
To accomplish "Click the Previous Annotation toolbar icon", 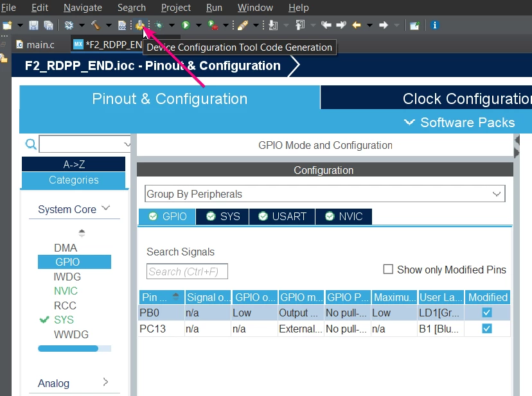I will click(x=300, y=25).
